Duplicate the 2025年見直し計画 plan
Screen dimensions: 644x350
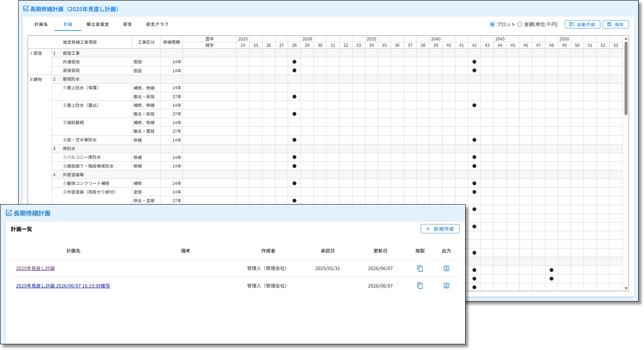[420, 268]
